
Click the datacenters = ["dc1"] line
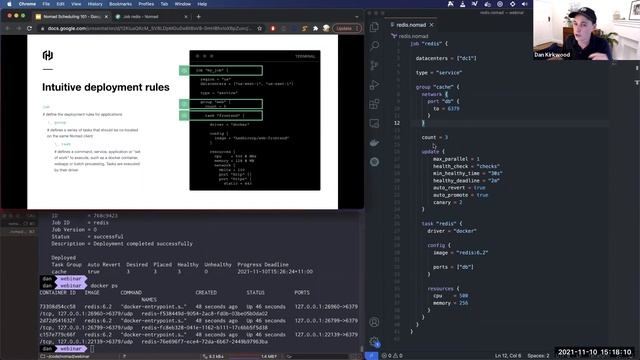446,58
